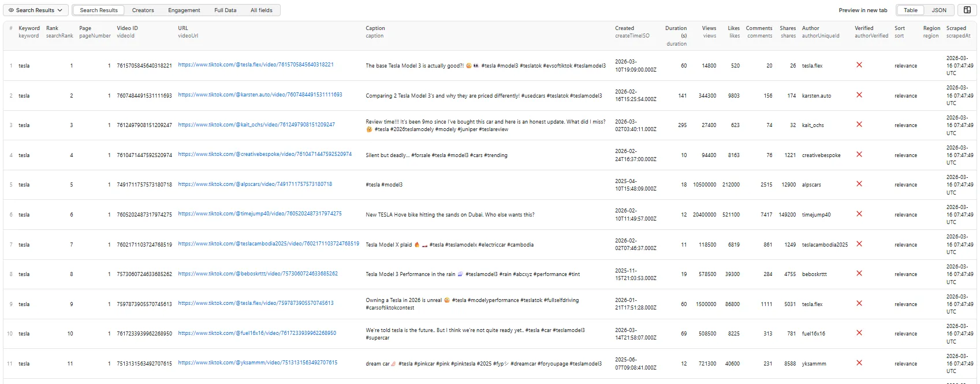Click the unverified X icon for tesla.flex rank 1
Image resolution: width=980 pixels, height=384 pixels.
859,65
